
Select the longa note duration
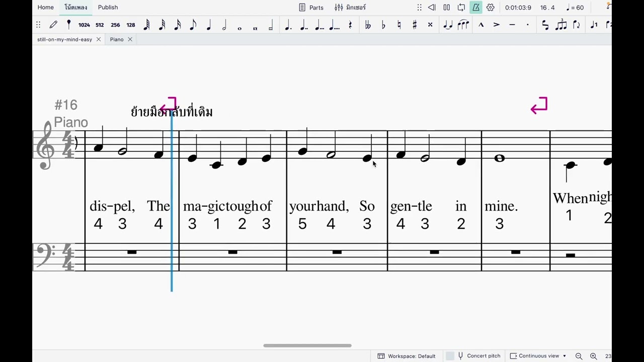[271, 25]
